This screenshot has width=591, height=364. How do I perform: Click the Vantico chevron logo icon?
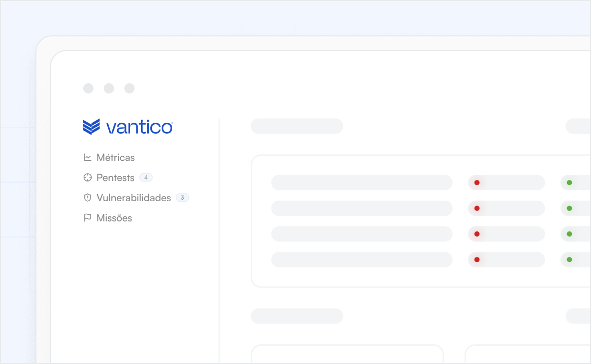point(91,126)
